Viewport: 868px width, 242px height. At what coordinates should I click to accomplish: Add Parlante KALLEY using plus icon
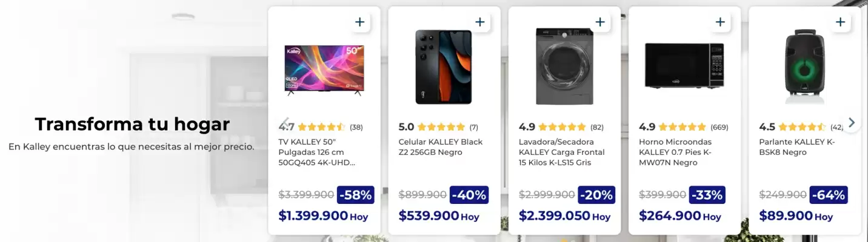coord(840,22)
